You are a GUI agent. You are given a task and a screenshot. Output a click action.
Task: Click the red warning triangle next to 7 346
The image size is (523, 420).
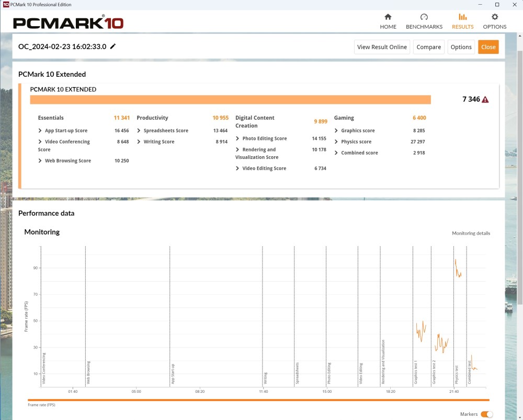tap(485, 100)
